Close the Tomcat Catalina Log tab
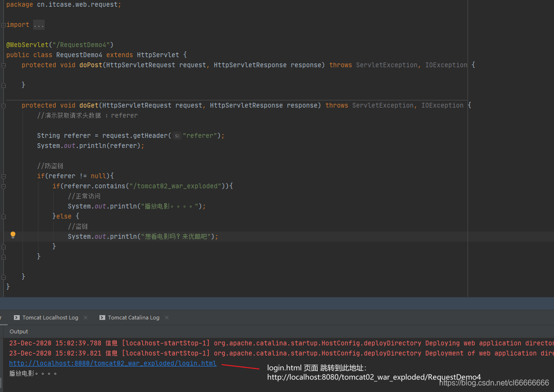The image size is (554, 392). click(x=167, y=318)
